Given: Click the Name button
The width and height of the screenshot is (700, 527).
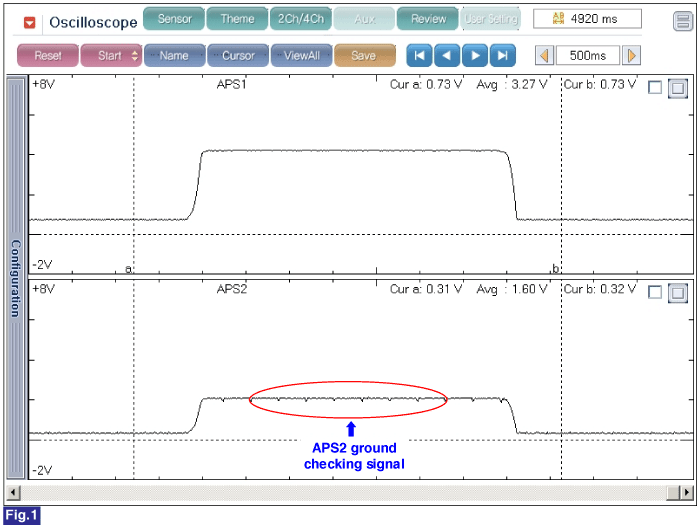Looking at the screenshot, I should pos(175,55).
